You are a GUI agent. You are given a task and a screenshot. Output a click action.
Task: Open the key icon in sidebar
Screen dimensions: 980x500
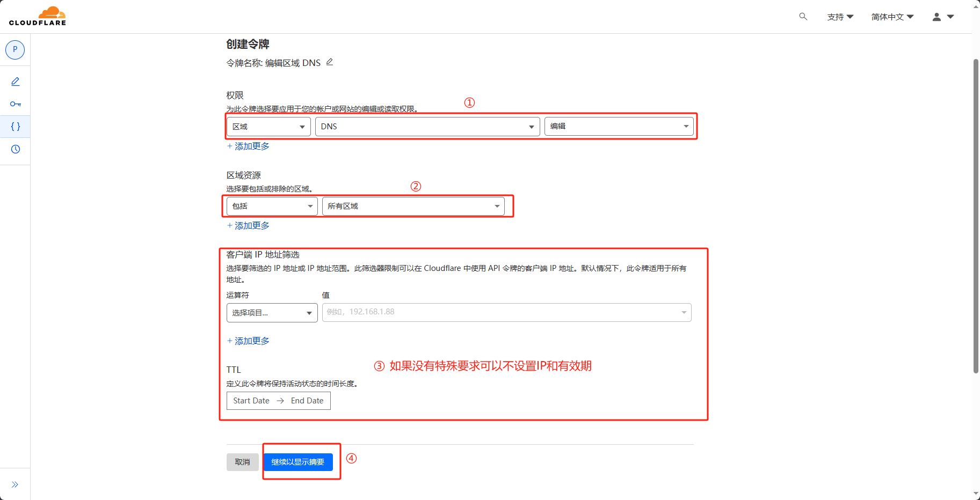coord(16,104)
